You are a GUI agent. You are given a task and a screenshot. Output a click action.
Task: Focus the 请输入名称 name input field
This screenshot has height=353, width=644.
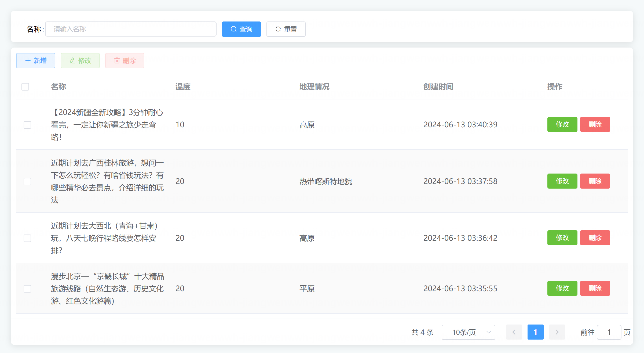click(131, 29)
